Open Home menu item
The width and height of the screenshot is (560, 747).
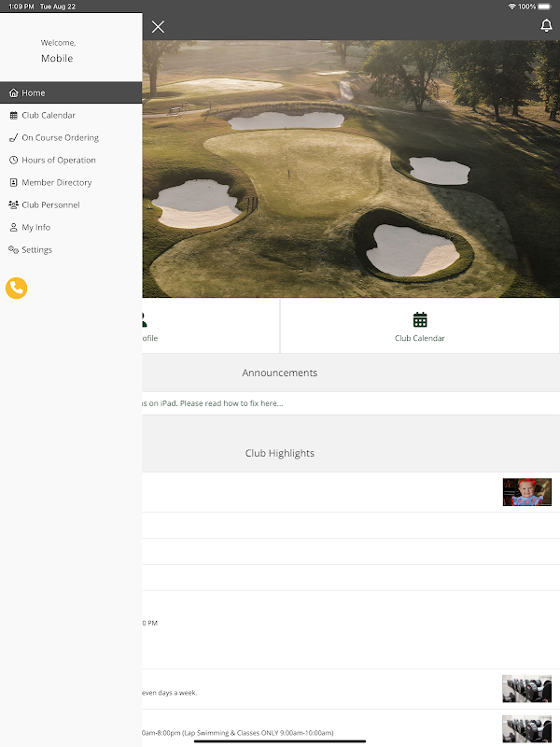pos(71,92)
